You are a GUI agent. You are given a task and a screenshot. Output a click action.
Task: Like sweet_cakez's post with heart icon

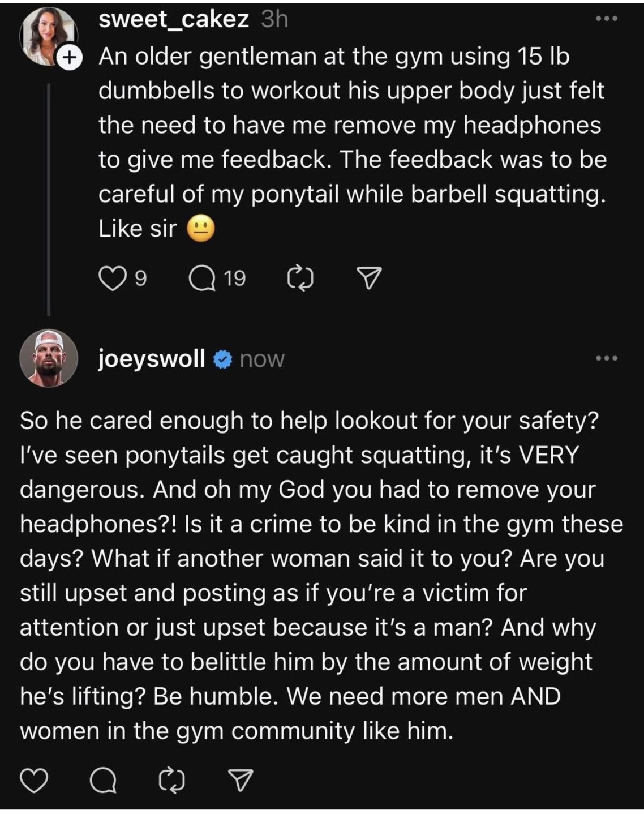pos(112,279)
